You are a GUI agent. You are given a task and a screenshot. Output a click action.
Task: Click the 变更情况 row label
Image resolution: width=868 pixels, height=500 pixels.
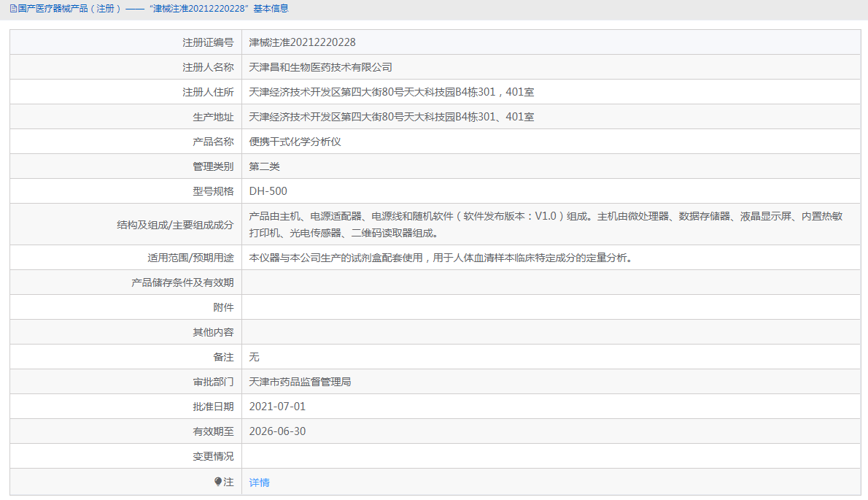tap(213, 456)
